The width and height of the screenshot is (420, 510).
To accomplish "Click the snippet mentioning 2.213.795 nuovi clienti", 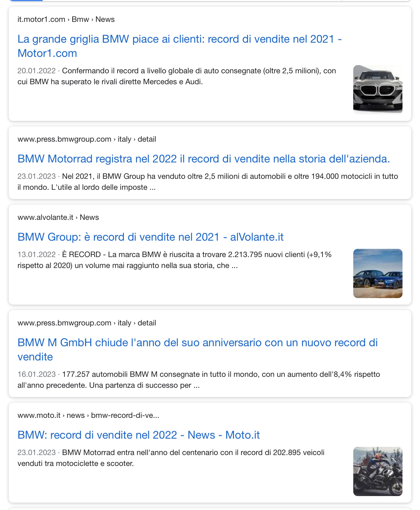I will point(174,260).
